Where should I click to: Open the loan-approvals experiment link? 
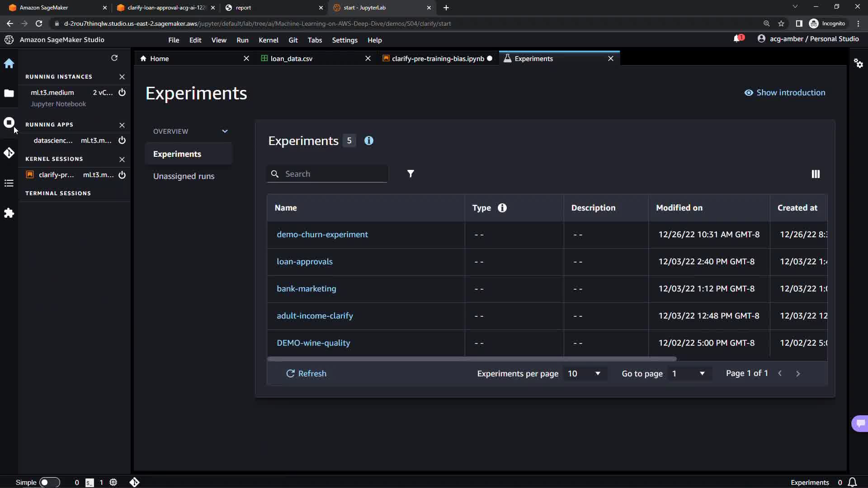click(x=304, y=262)
